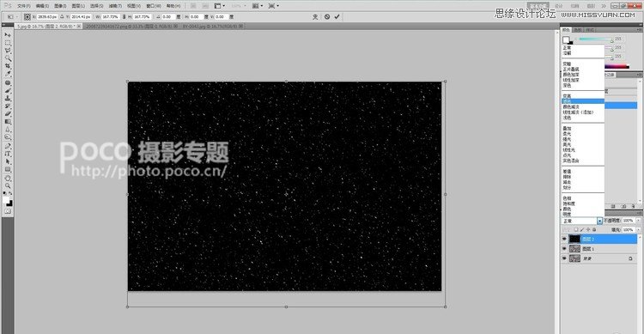Select the Move tool
Image resolution: width=644 pixels, height=334 pixels.
coord(8,35)
